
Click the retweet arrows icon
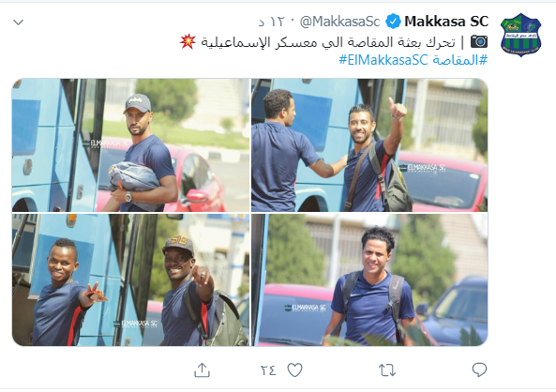[387, 370]
